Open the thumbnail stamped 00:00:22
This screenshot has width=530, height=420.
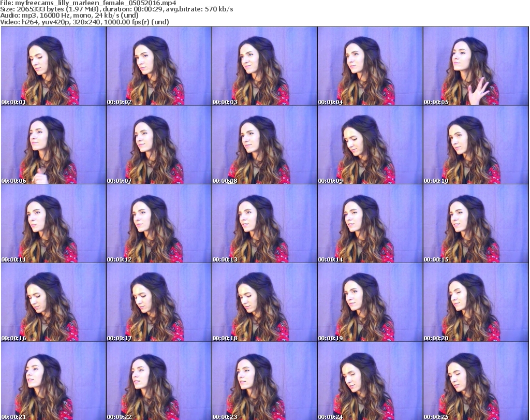tap(159, 381)
